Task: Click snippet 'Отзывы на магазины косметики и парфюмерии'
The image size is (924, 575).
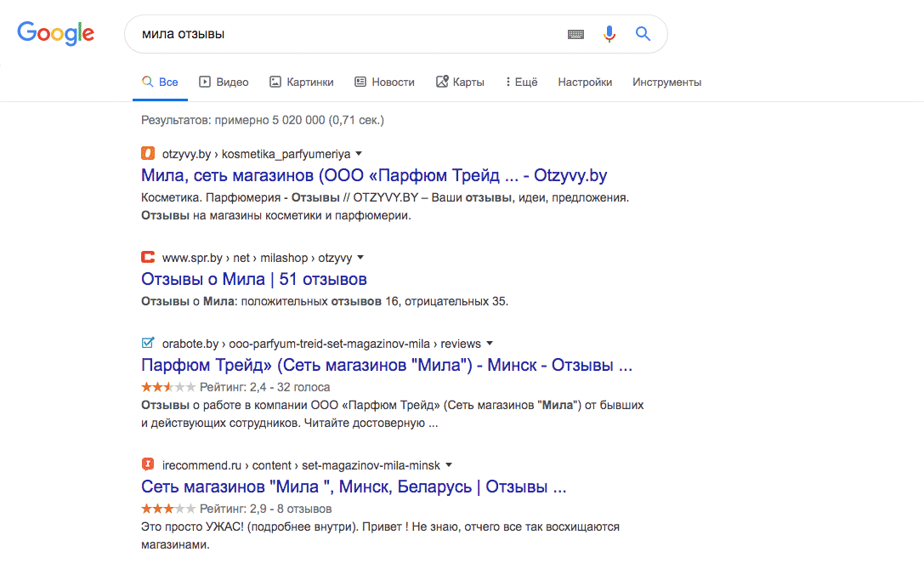Action: pyautogui.click(x=275, y=215)
